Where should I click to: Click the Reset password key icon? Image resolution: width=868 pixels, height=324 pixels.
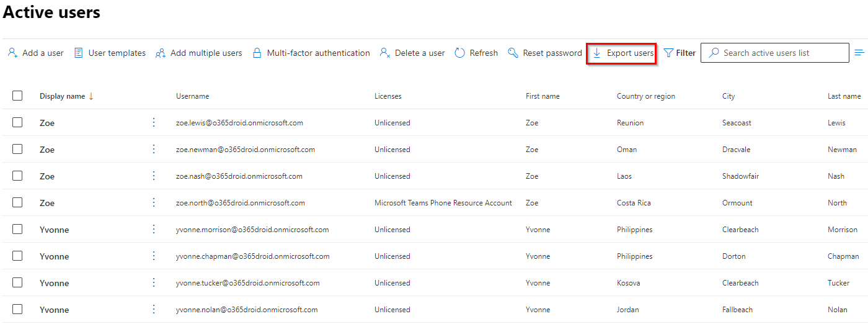[x=513, y=53]
